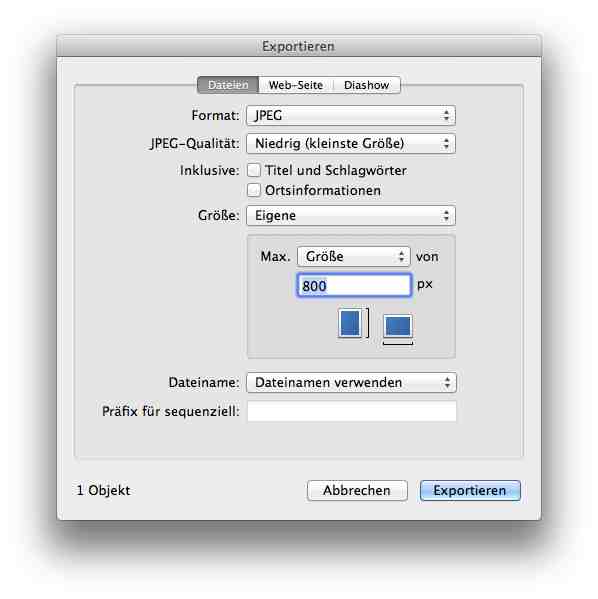Viewport: 598px width, 599px height.
Task: Switch to the Dateien tab
Action: (x=228, y=85)
